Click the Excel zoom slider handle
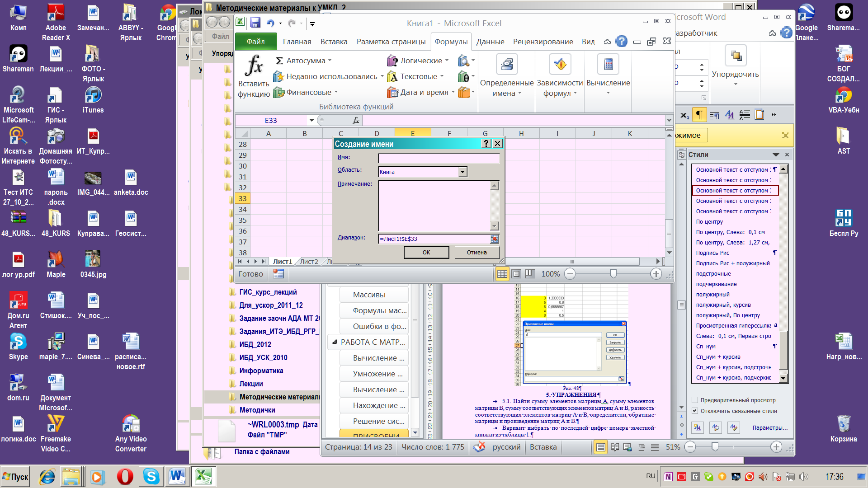This screenshot has height=488, width=868. (613, 274)
